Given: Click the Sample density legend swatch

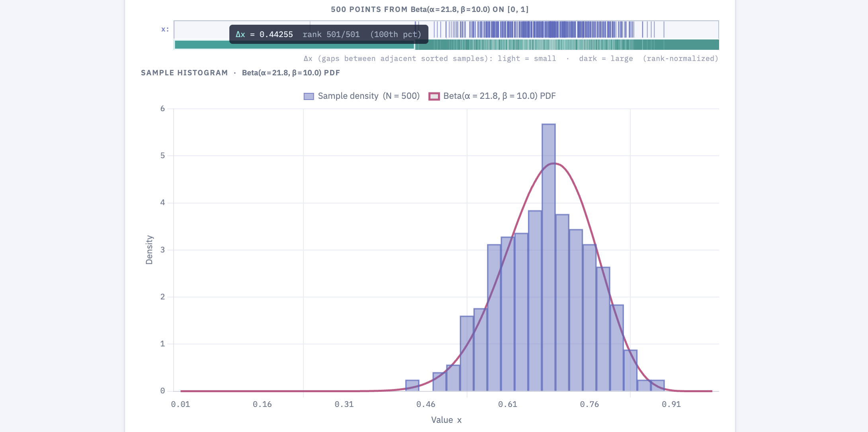Looking at the screenshot, I should click(309, 96).
